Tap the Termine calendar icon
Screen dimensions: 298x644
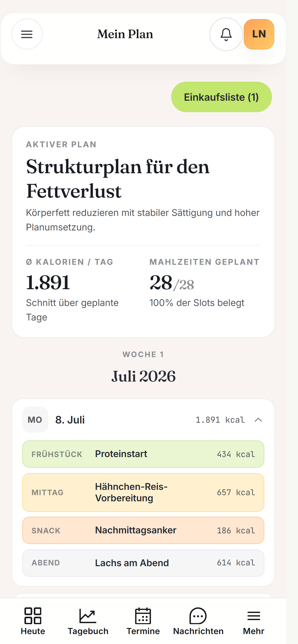pos(143,616)
